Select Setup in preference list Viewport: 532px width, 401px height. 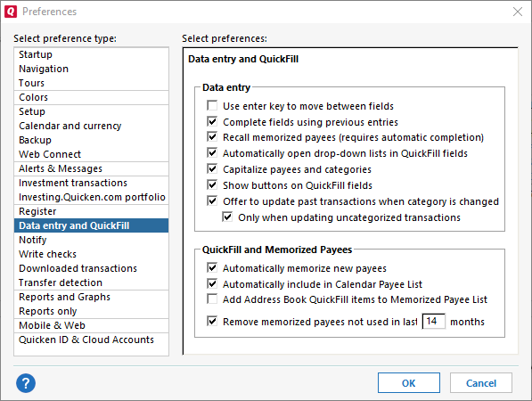click(91, 111)
